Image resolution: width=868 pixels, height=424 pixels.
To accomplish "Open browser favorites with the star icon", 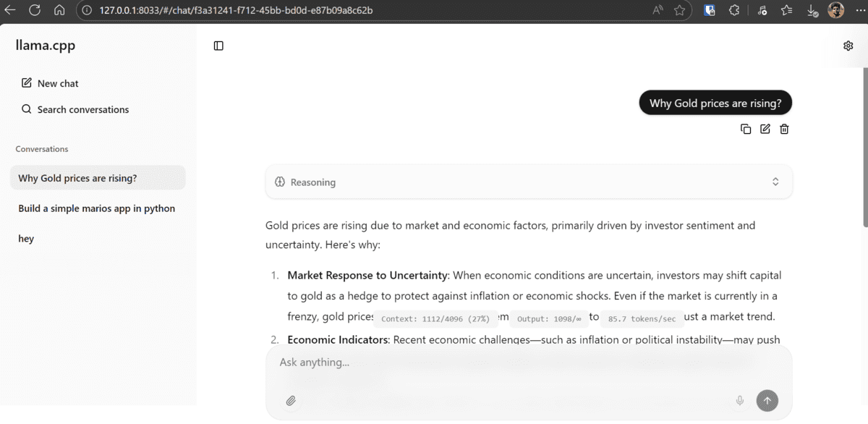I will 787,11.
